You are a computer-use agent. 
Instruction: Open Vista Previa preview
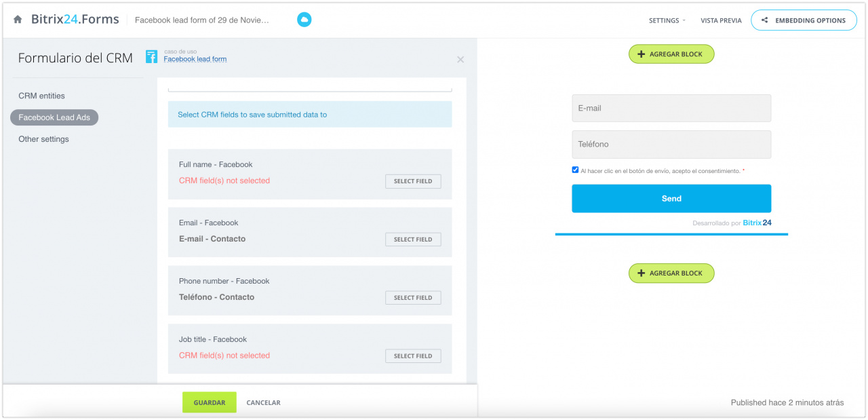tap(721, 20)
